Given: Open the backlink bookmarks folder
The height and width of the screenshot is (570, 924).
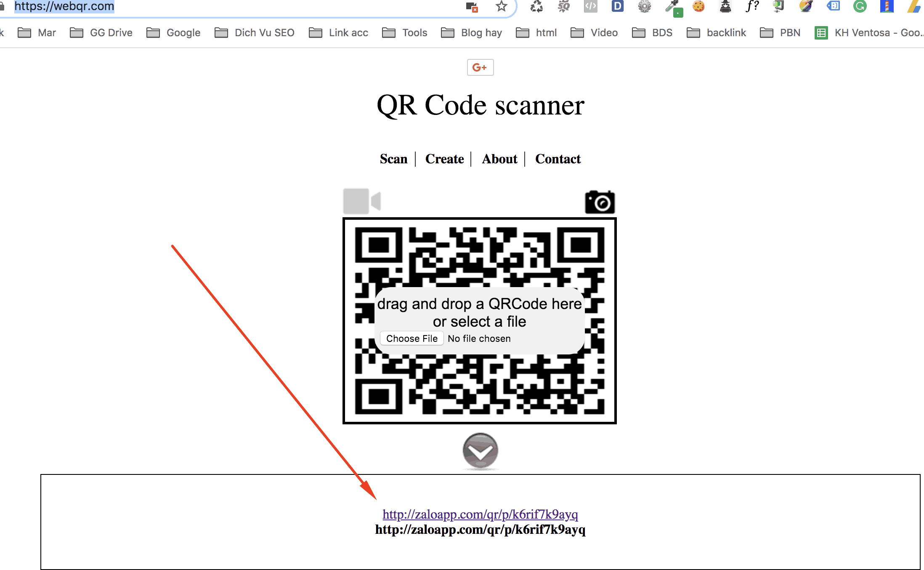Looking at the screenshot, I should (717, 33).
